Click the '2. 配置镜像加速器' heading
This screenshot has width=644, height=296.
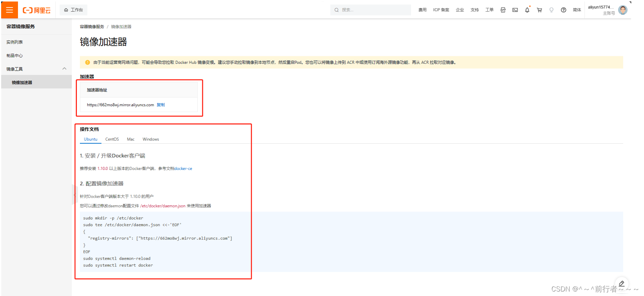(x=102, y=183)
